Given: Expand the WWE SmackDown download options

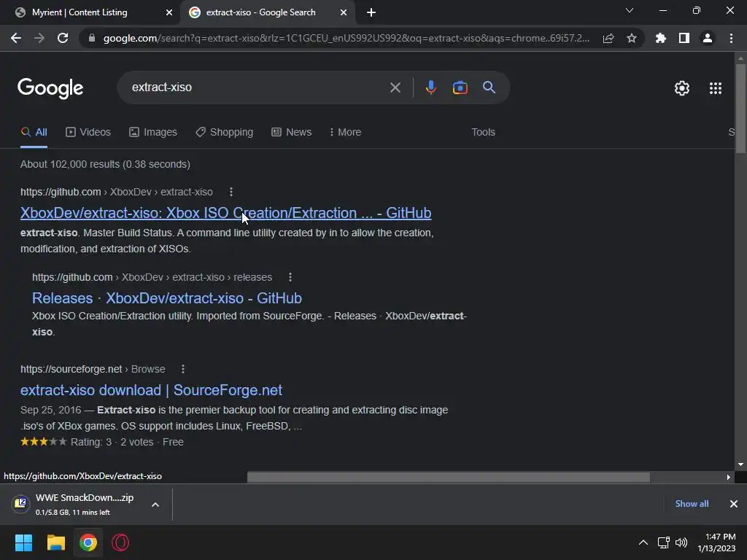Looking at the screenshot, I should [155, 505].
